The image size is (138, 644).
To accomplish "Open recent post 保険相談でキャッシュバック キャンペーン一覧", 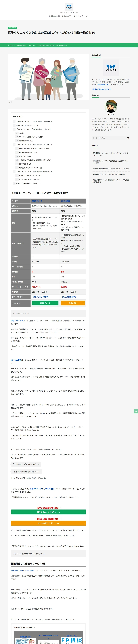I will 111,154.
